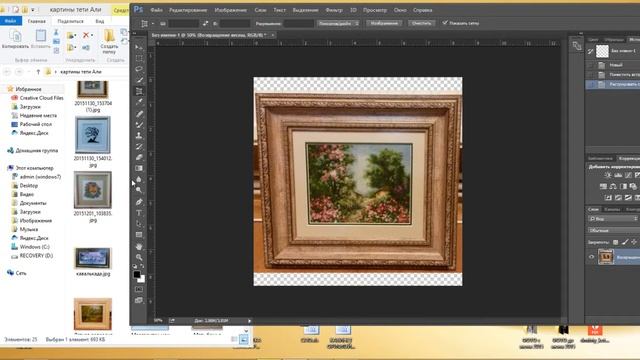
Task: Click the foreground color swatch
Action: click(x=137, y=274)
